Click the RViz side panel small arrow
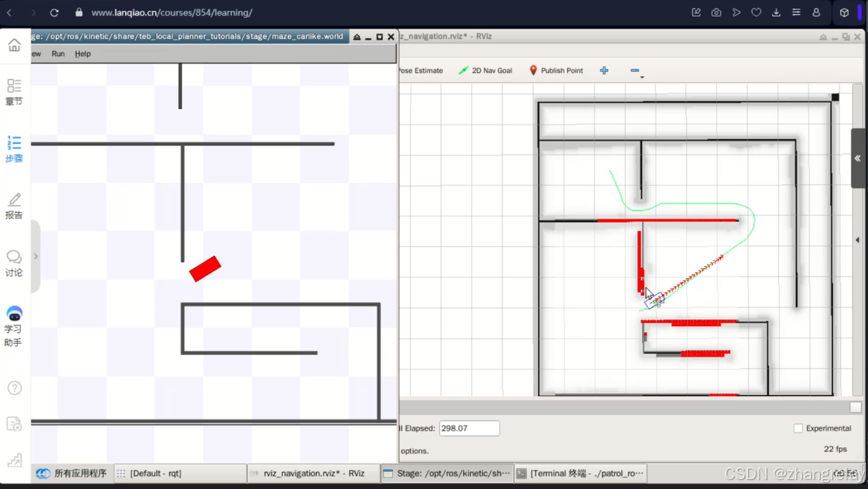Screen dimensions: 868x489 tap(858, 240)
